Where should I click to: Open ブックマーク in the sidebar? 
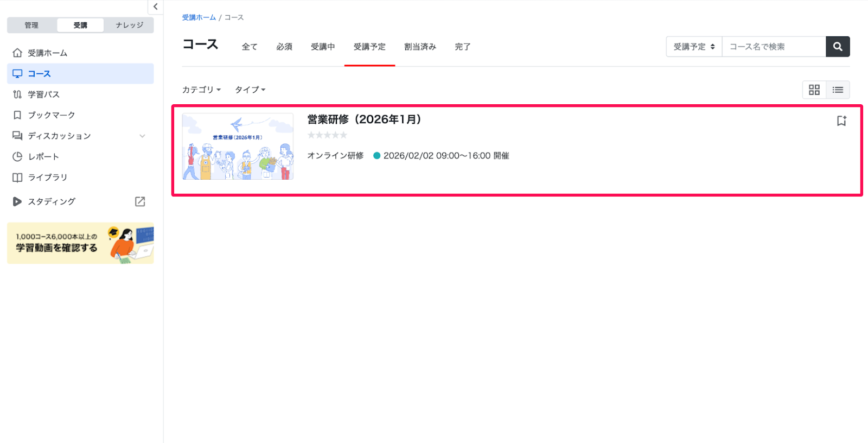click(x=80, y=115)
